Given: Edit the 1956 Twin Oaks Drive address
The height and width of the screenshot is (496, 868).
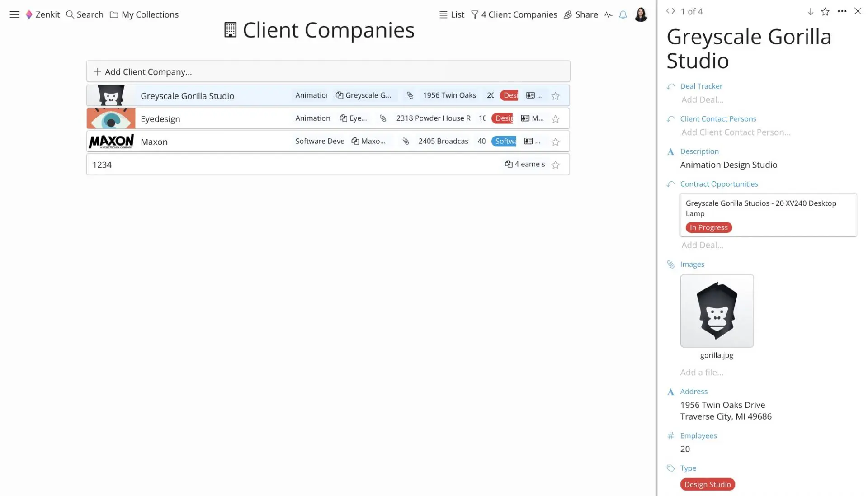Looking at the screenshot, I should click(726, 411).
